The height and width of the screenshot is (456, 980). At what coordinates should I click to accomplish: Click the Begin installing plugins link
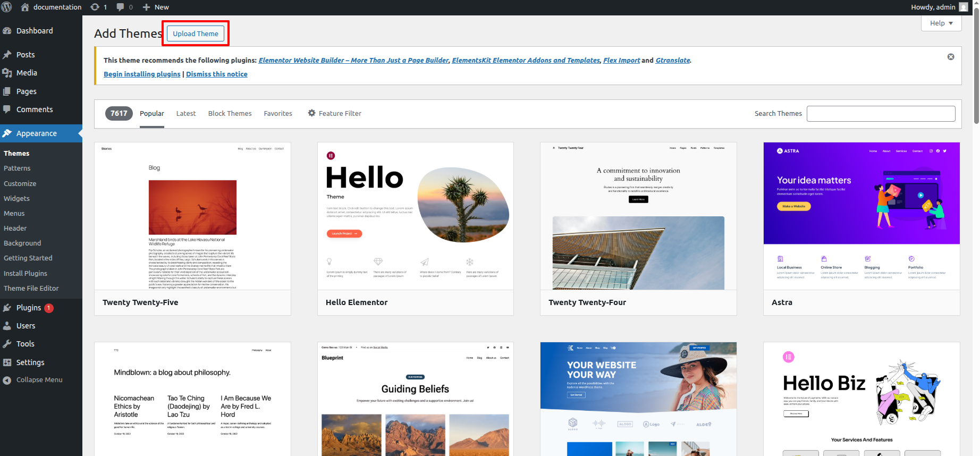pos(142,74)
